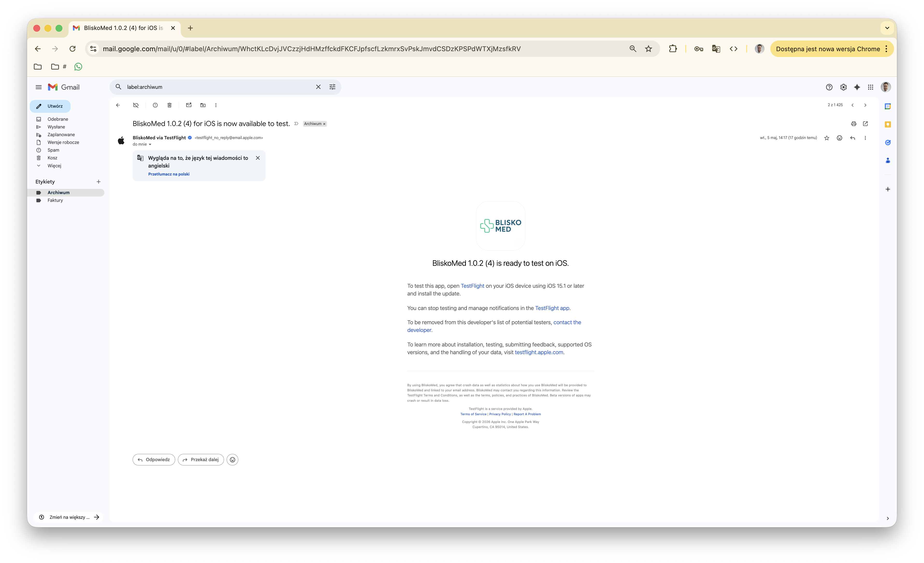Click the Przekaż dalej forward button

(201, 460)
